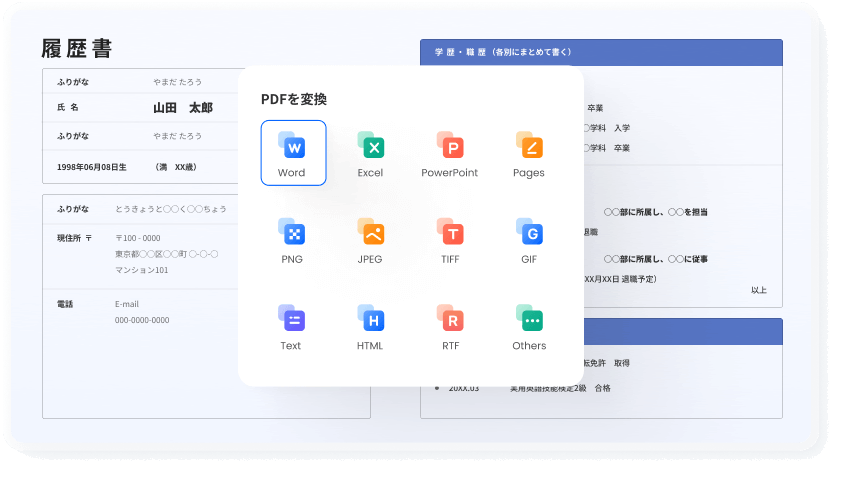Click the 氏名 label
847x478 pixels.
pos(68,107)
